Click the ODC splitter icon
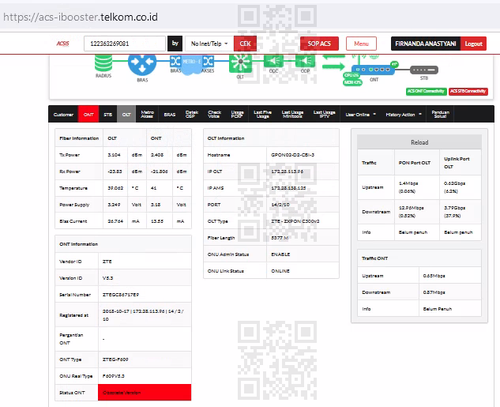This screenshot has height=407, width=500. [274, 61]
